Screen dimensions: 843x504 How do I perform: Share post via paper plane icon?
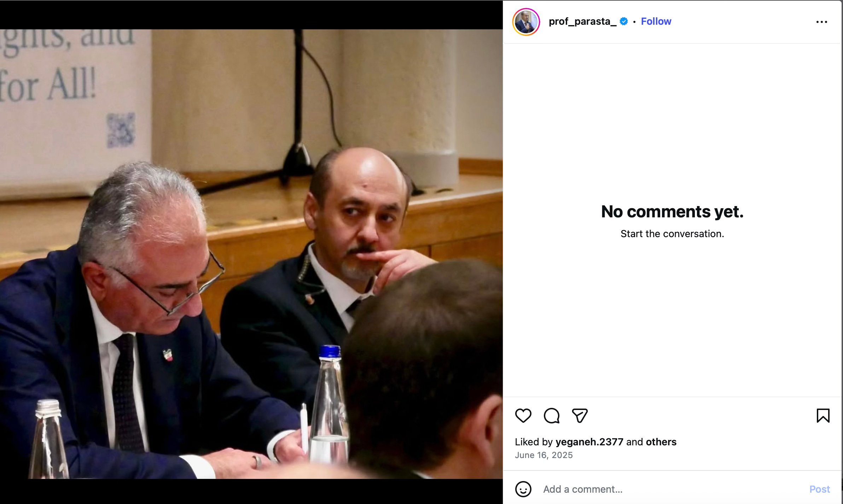[x=580, y=416]
